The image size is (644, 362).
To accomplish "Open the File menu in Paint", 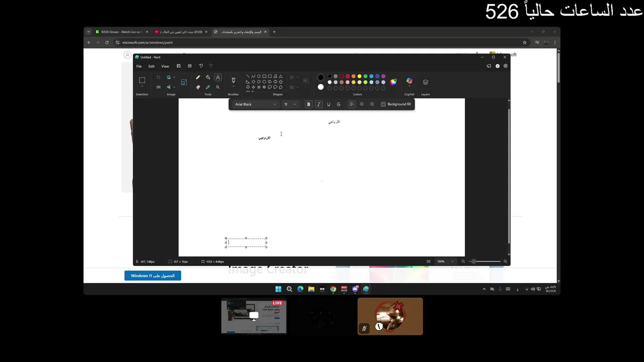I will point(139,66).
